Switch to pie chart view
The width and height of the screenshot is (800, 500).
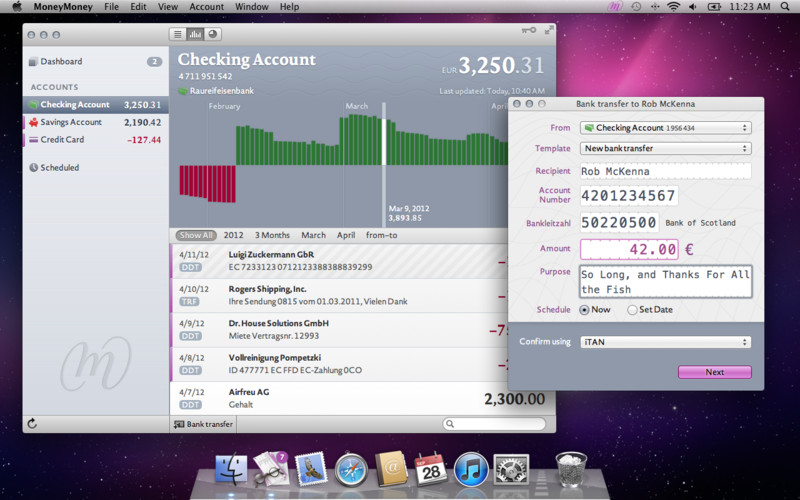(x=213, y=34)
